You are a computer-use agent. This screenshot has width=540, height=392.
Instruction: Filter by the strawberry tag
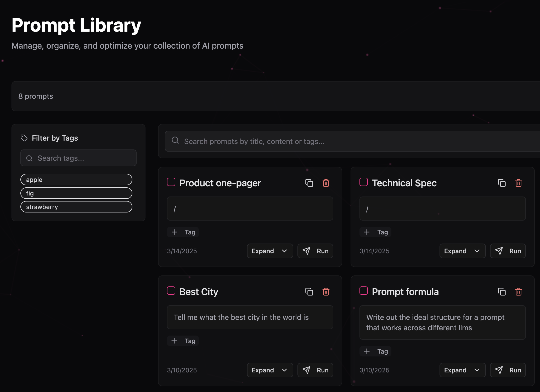[76, 207]
